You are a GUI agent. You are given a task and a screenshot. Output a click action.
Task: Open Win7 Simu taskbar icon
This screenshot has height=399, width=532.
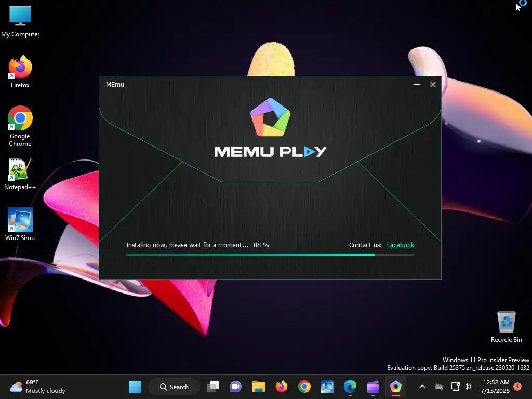327,387
